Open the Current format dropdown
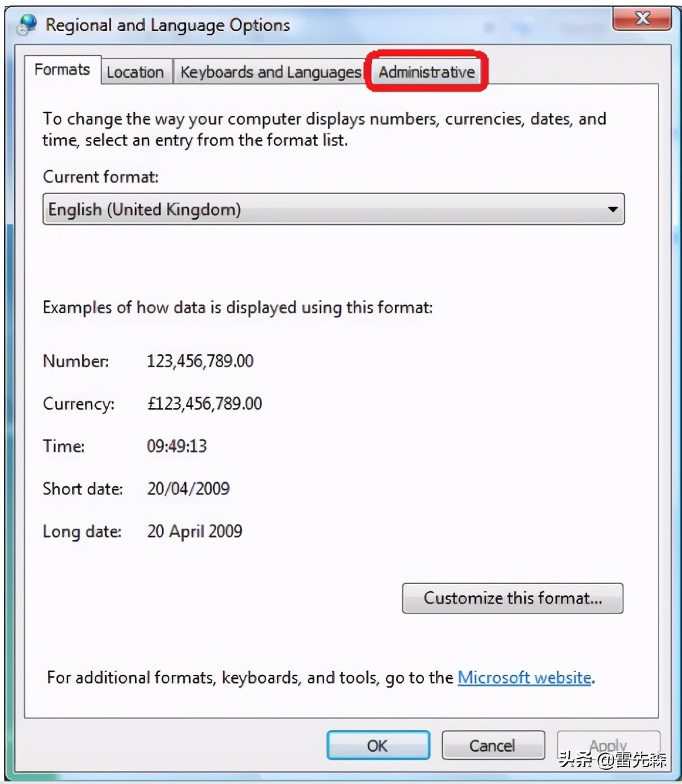Screen dimensions: 682x784 (x=333, y=209)
